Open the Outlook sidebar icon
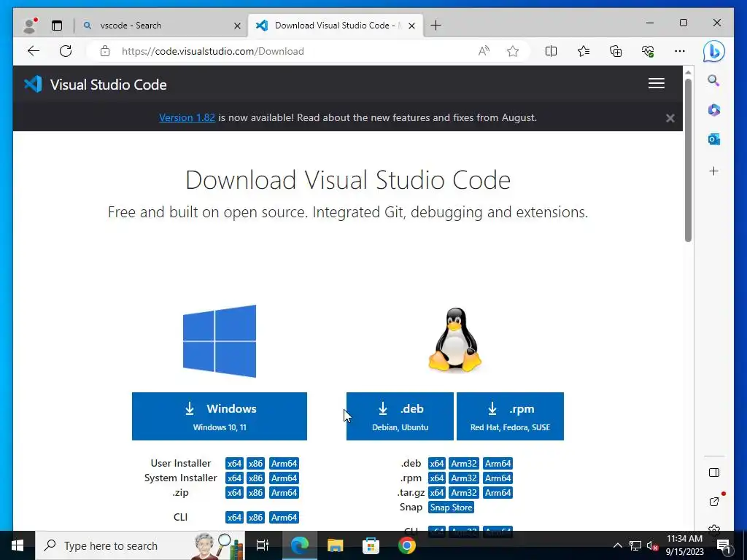Screen dimensions: 747x560 [713, 139]
